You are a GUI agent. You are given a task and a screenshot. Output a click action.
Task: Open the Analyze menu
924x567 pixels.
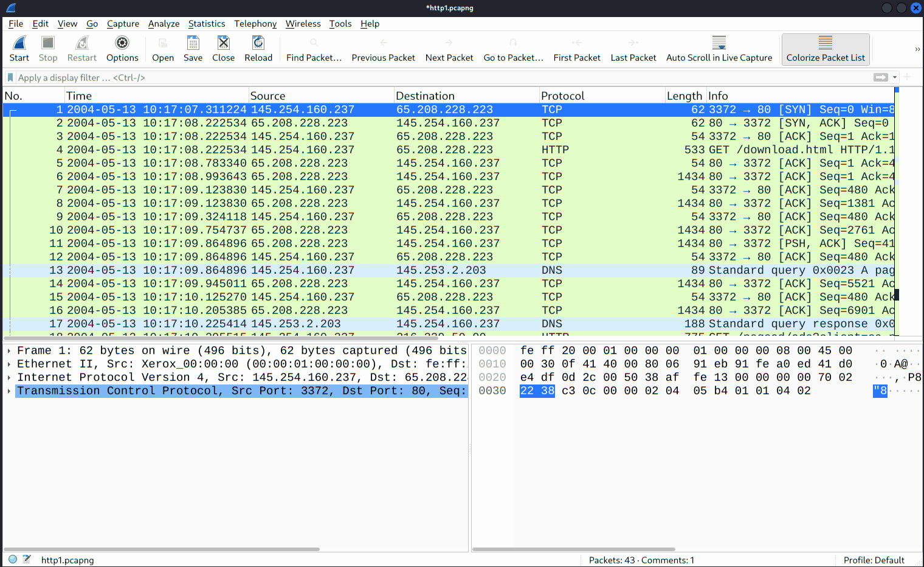coord(164,24)
